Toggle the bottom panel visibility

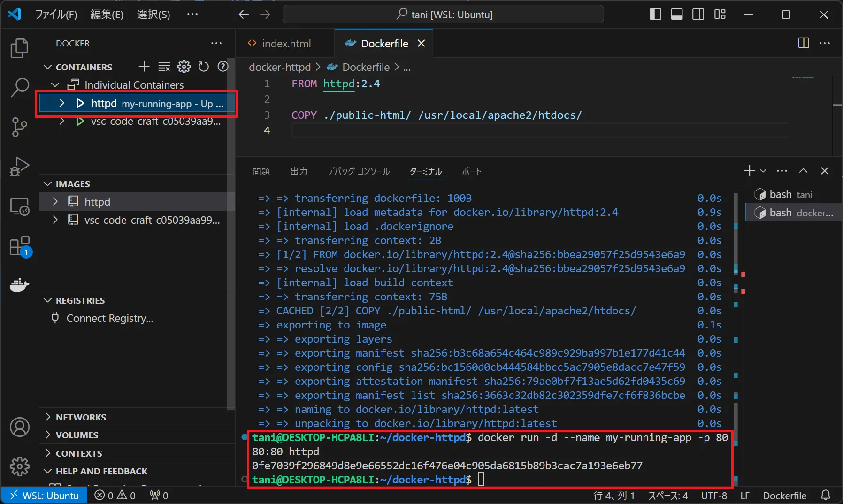(676, 14)
